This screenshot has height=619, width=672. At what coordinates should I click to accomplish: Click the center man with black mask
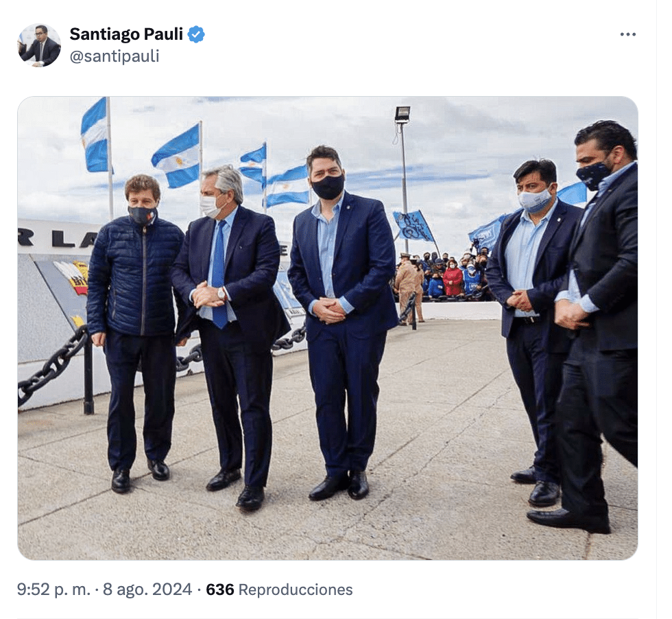click(342, 322)
